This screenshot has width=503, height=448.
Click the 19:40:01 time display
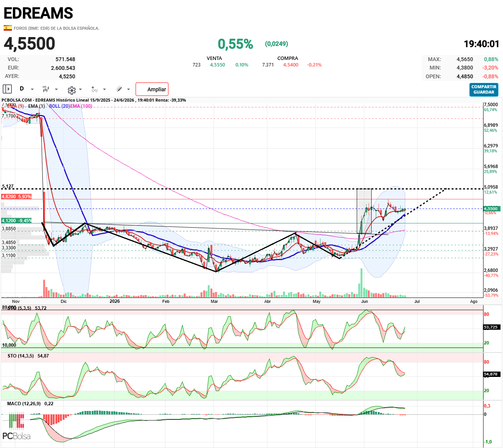[481, 44]
